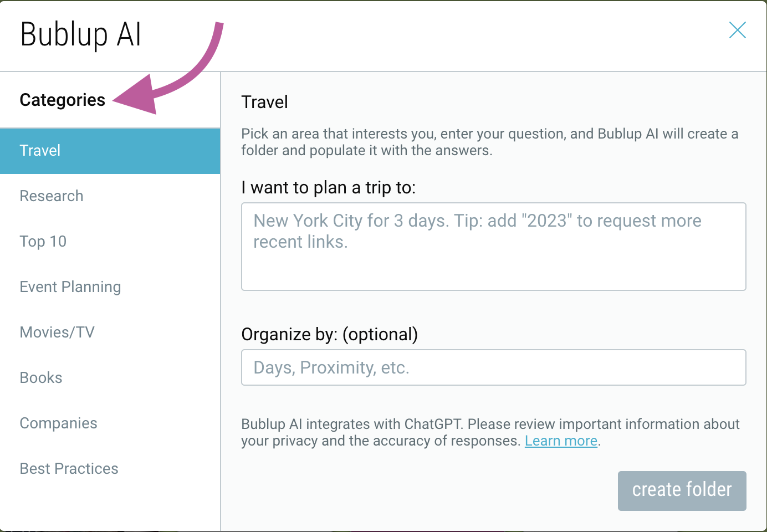This screenshot has width=767, height=532.
Task: Click the Travel heading above the description
Action: pos(264,102)
